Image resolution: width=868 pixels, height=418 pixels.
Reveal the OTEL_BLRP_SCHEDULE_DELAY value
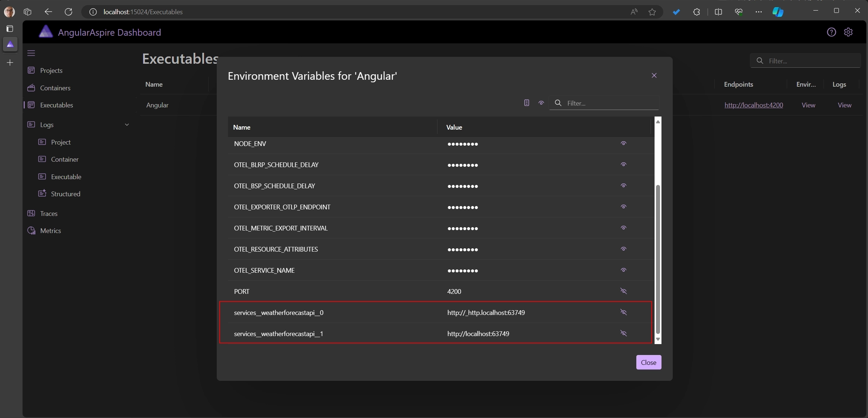[x=623, y=165]
